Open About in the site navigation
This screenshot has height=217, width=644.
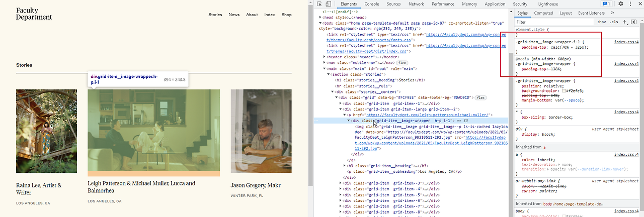point(252,15)
